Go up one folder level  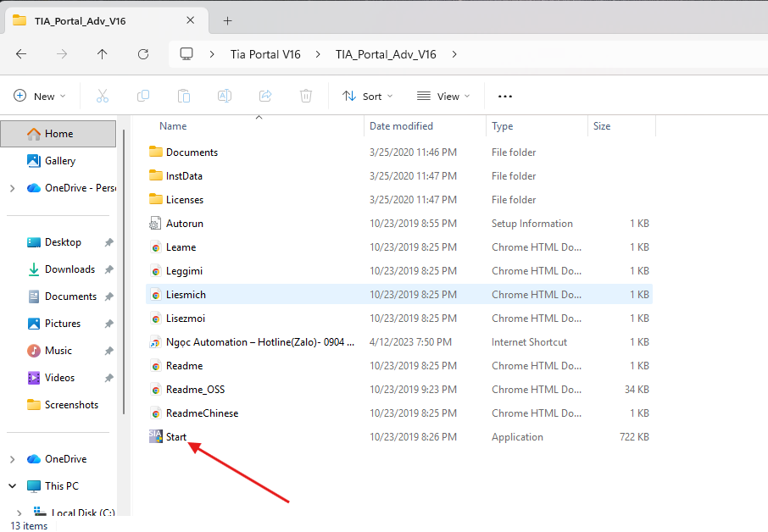[x=103, y=54]
